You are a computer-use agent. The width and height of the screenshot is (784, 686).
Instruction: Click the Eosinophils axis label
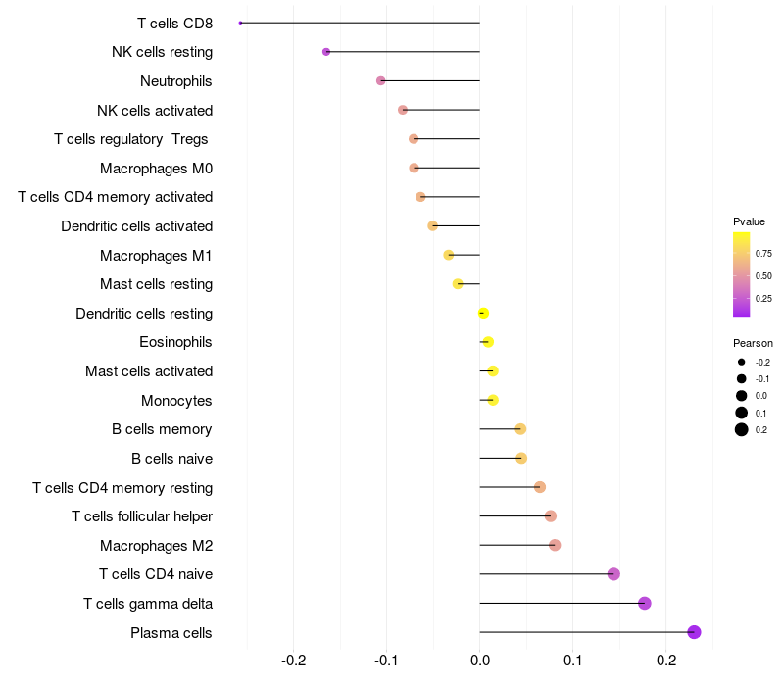175,342
